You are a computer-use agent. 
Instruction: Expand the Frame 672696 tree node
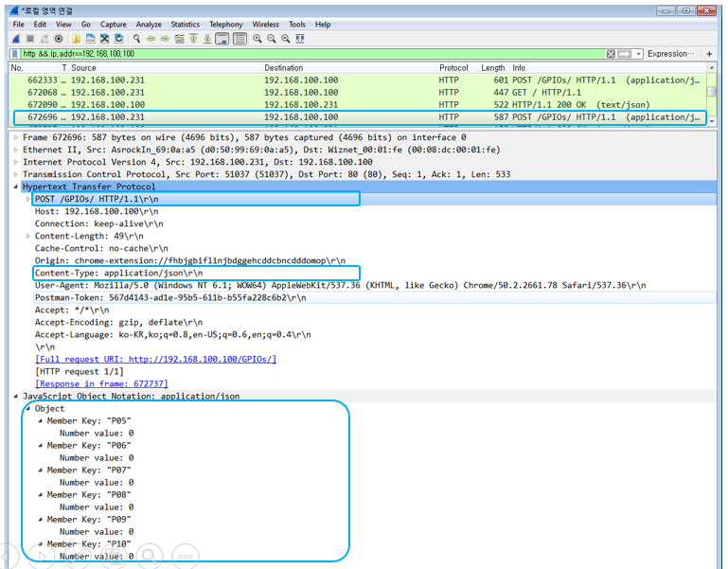[x=16, y=137]
